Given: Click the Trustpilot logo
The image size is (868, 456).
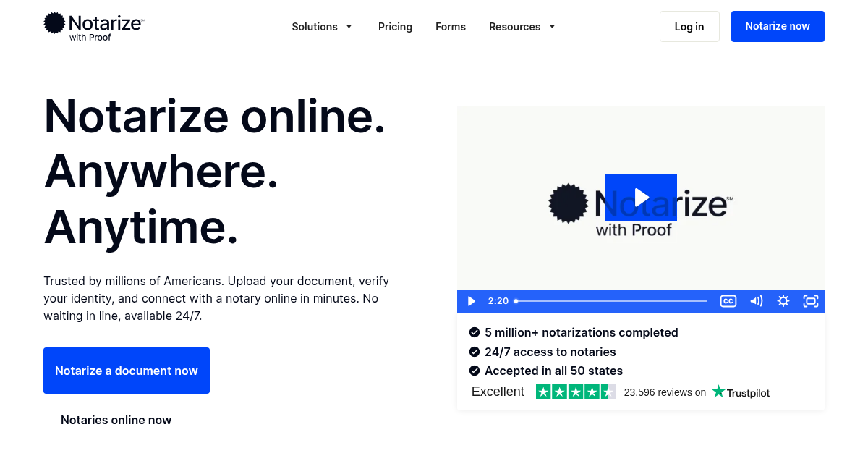Looking at the screenshot, I should click(741, 392).
